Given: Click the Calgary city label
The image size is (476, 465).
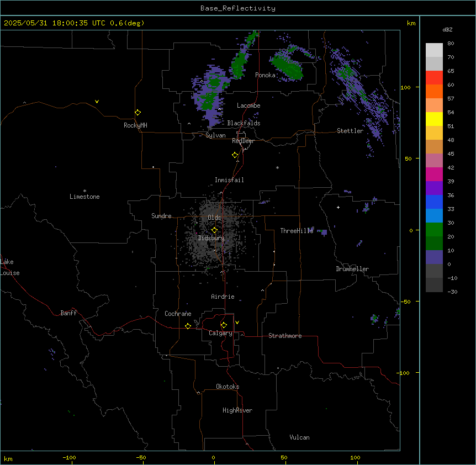Looking at the screenshot, I should [x=220, y=333].
